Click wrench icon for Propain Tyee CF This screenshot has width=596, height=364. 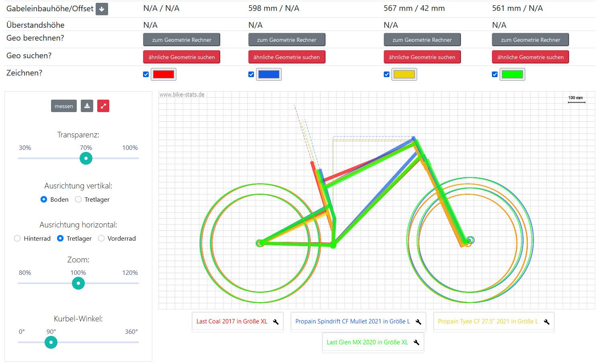(x=547, y=322)
